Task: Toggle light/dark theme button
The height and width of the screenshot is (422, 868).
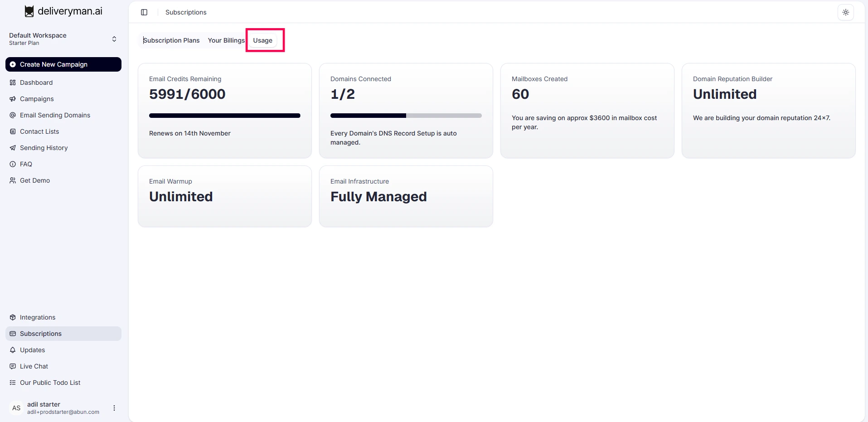Action: click(x=845, y=12)
